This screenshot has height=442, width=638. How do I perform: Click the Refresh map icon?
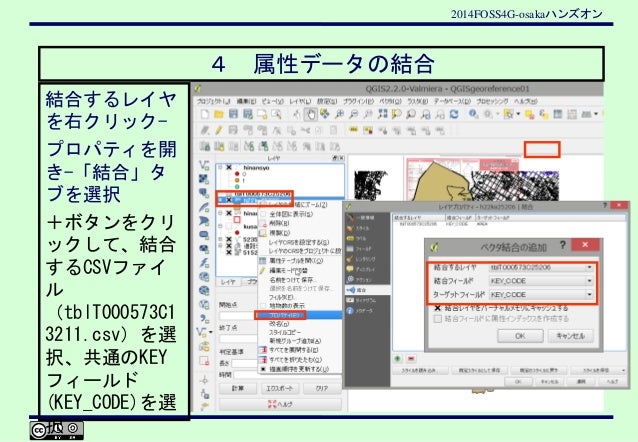click(454, 114)
